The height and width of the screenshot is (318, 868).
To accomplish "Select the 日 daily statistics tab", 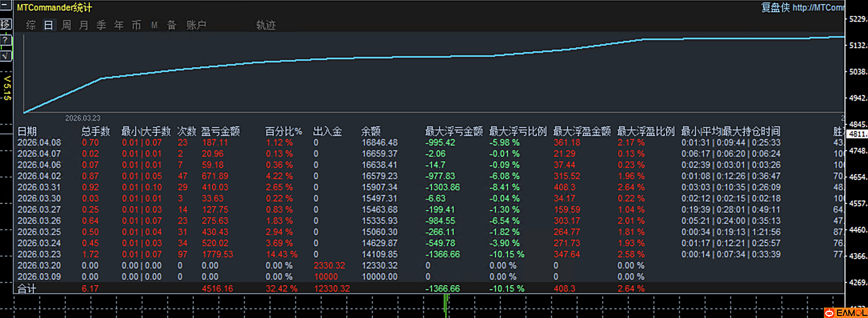I will 48,25.
